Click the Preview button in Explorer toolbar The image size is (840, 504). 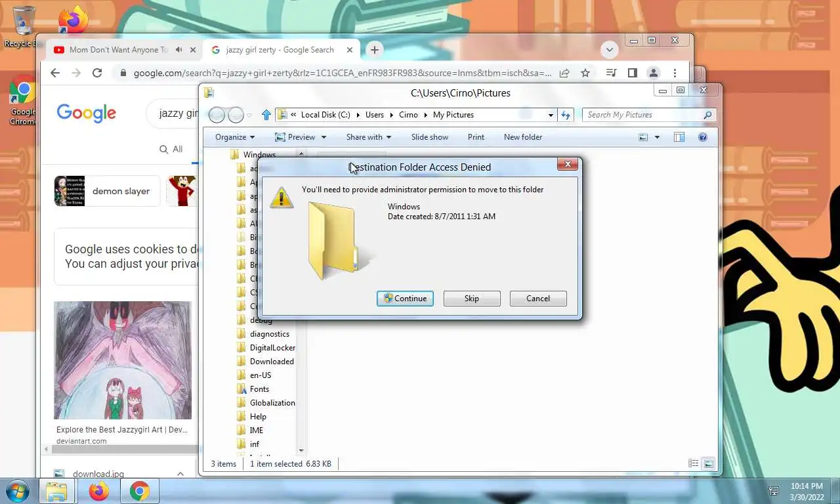click(x=295, y=137)
